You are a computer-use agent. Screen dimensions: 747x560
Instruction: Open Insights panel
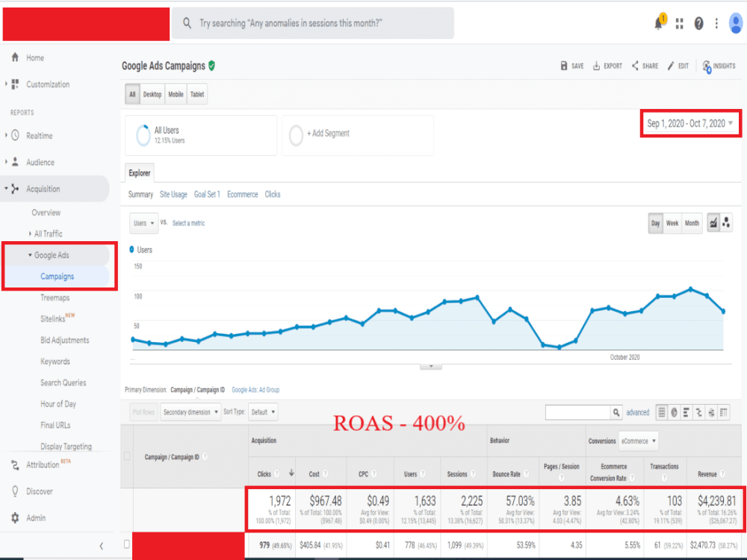point(719,66)
